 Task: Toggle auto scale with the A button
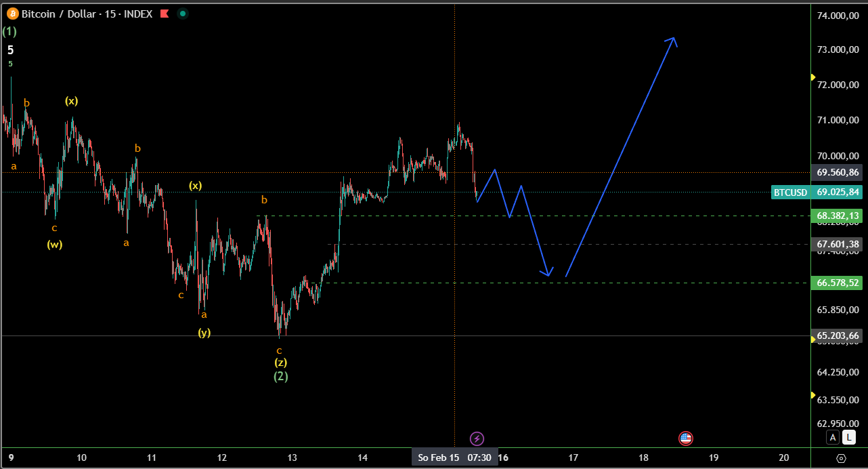pyautogui.click(x=833, y=437)
